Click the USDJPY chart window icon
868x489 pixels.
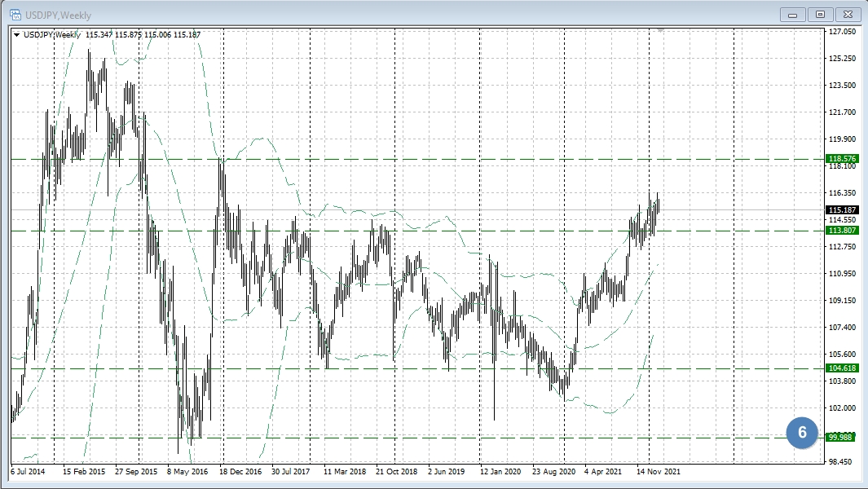pos(15,15)
